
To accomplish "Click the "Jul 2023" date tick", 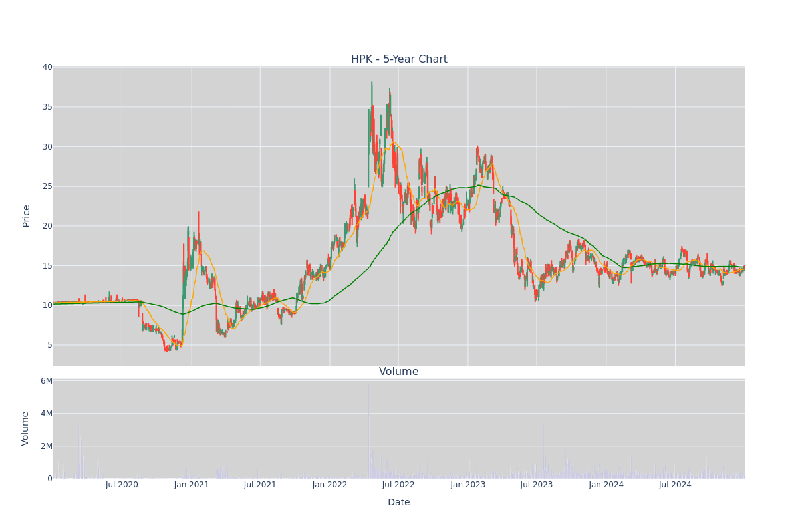I will [537, 485].
